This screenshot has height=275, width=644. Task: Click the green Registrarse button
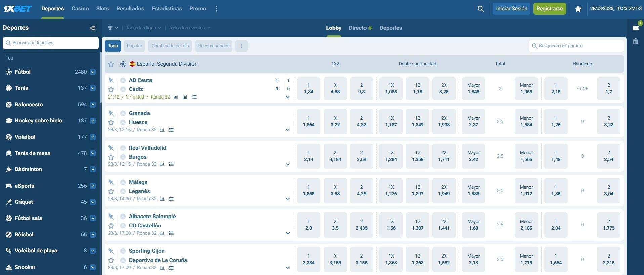pyautogui.click(x=550, y=9)
